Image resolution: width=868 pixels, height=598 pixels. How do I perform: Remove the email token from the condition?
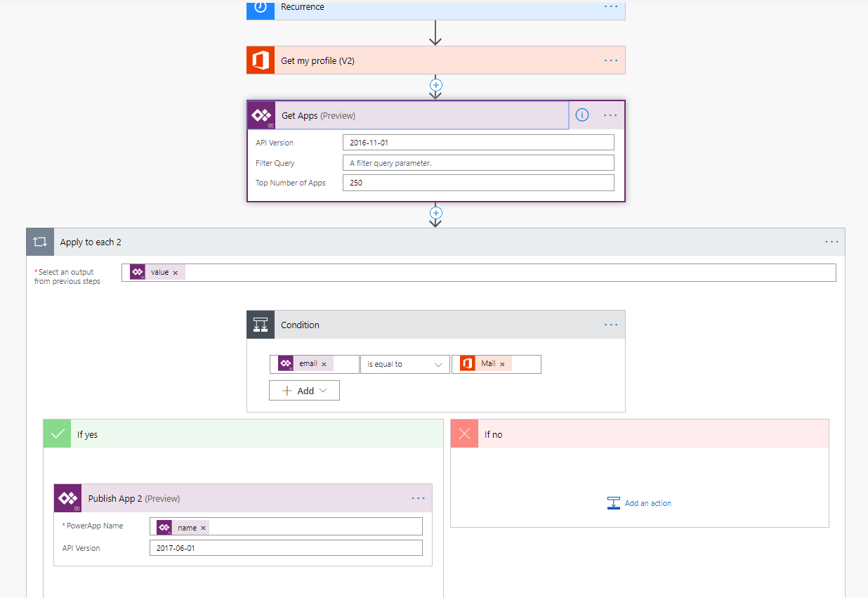(x=324, y=364)
